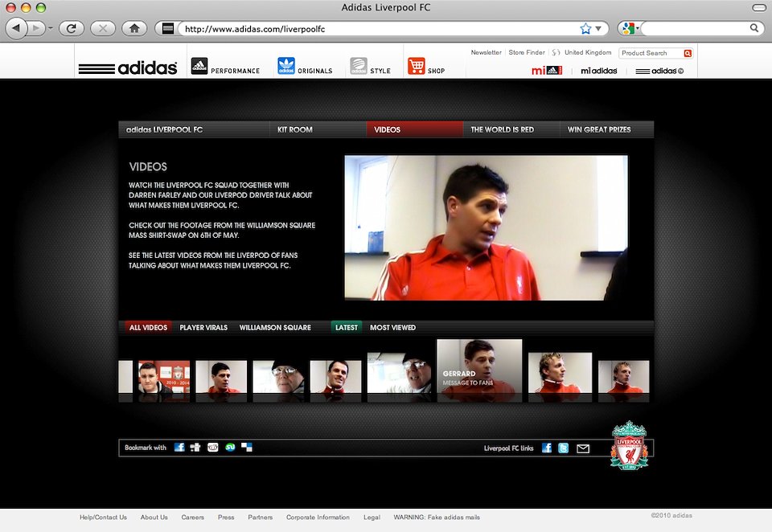772x532 pixels.
Task: Open the Win Great Prizes tab
Action: (599, 129)
